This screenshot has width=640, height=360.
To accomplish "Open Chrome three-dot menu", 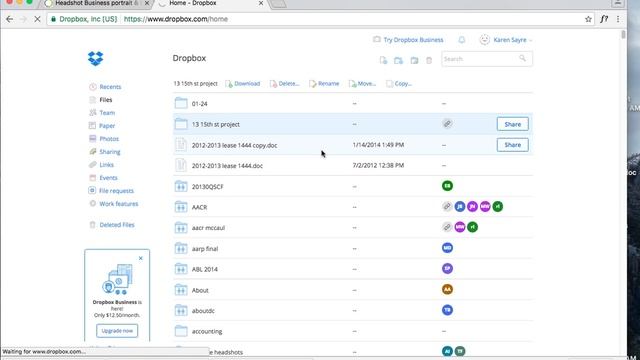I will coord(618,19).
